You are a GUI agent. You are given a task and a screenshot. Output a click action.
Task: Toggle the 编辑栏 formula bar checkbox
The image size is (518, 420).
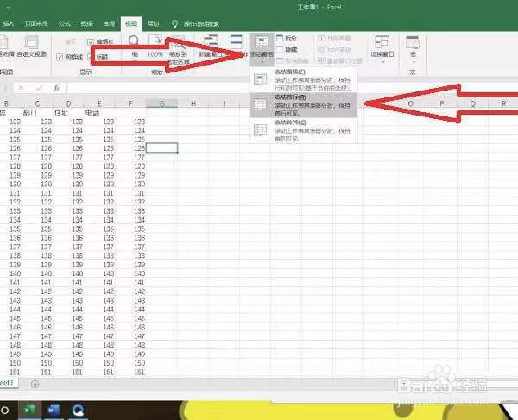(100, 42)
